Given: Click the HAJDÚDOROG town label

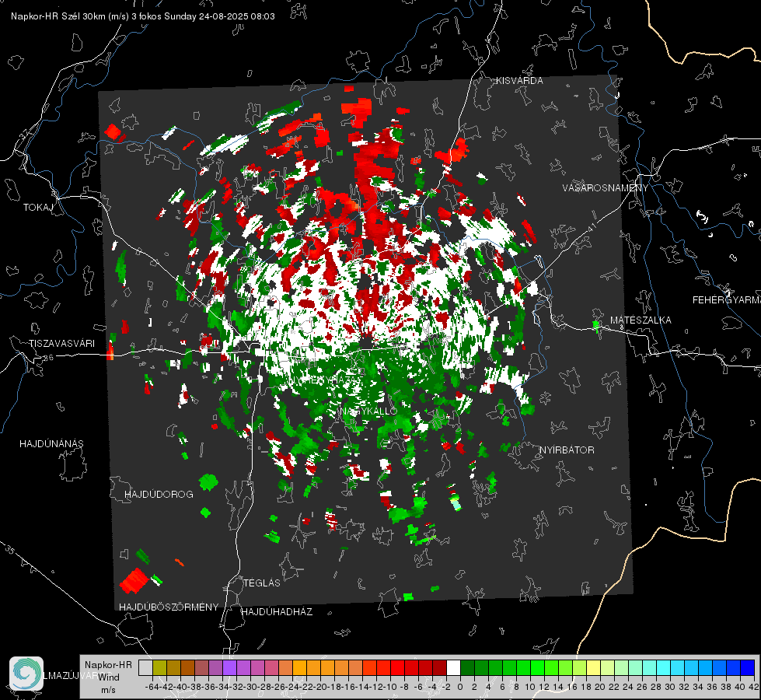Looking at the screenshot, I should tap(159, 494).
